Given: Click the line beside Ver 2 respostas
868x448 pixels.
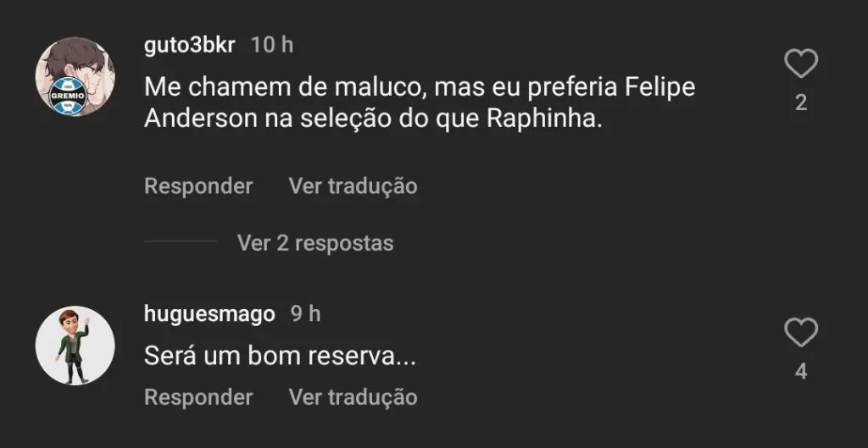Looking at the screenshot, I should (180, 242).
